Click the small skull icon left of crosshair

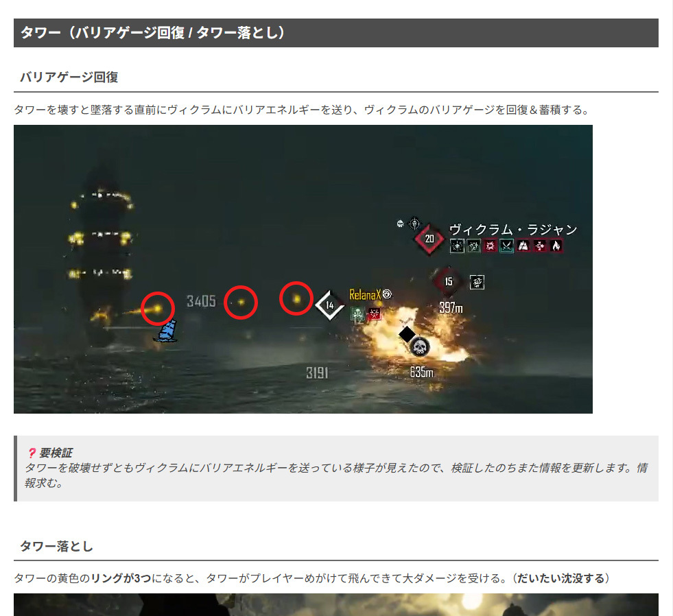click(400, 223)
